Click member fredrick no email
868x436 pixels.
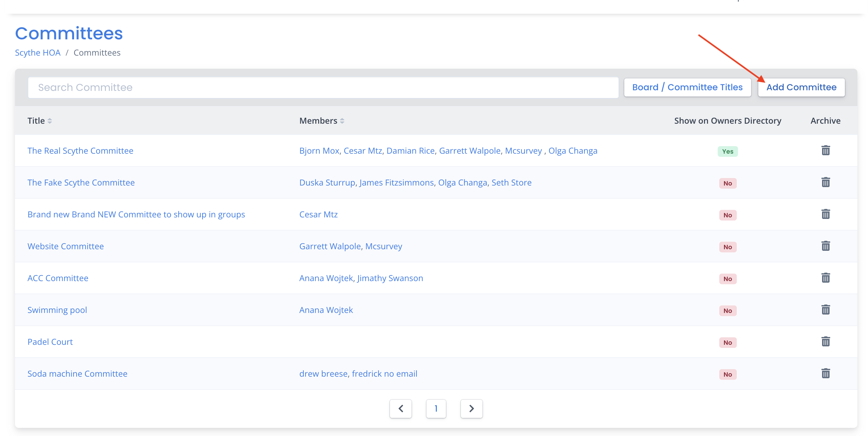[384, 374]
